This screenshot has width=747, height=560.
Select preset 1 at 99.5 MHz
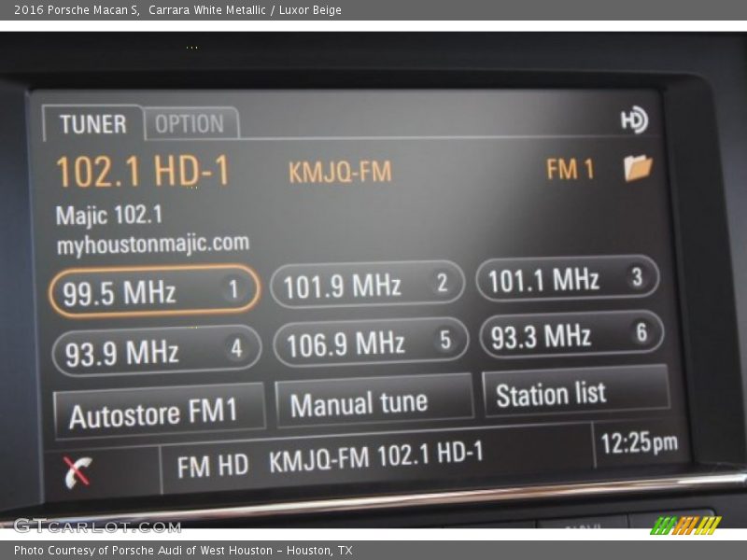pos(154,290)
